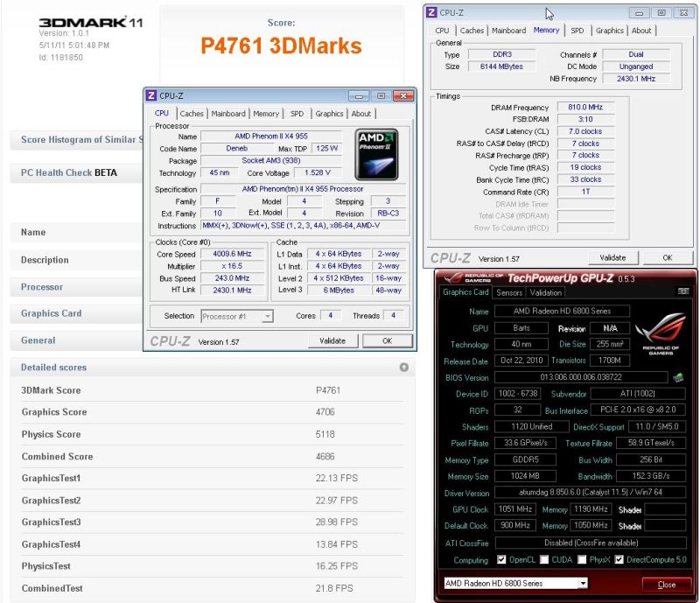
Task: Select Mainboard tab in Memory CPU-Z window
Action: 508,31
